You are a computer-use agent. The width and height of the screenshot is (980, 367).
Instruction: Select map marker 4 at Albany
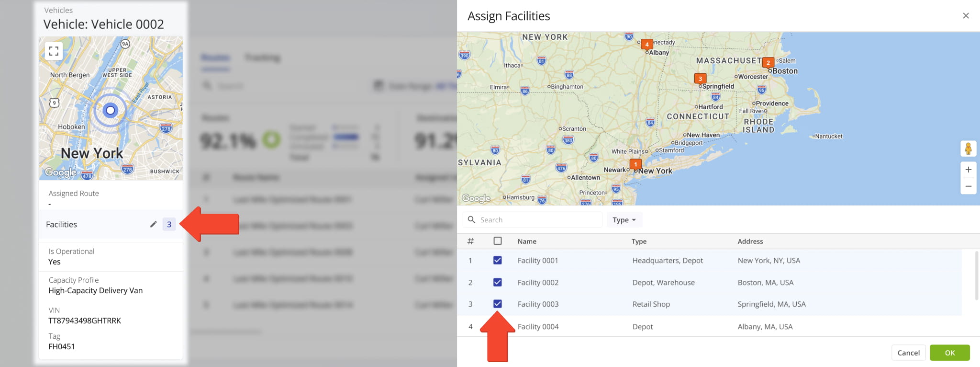coord(647,45)
